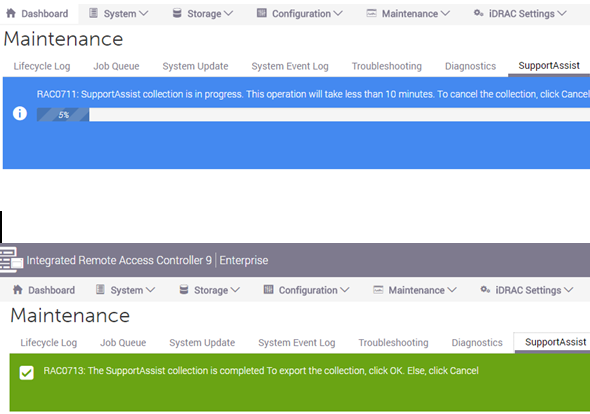Image resolution: width=590 pixels, height=414 pixels.
Task: Click the top Diagnostics tab
Action: [x=470, y=66]
